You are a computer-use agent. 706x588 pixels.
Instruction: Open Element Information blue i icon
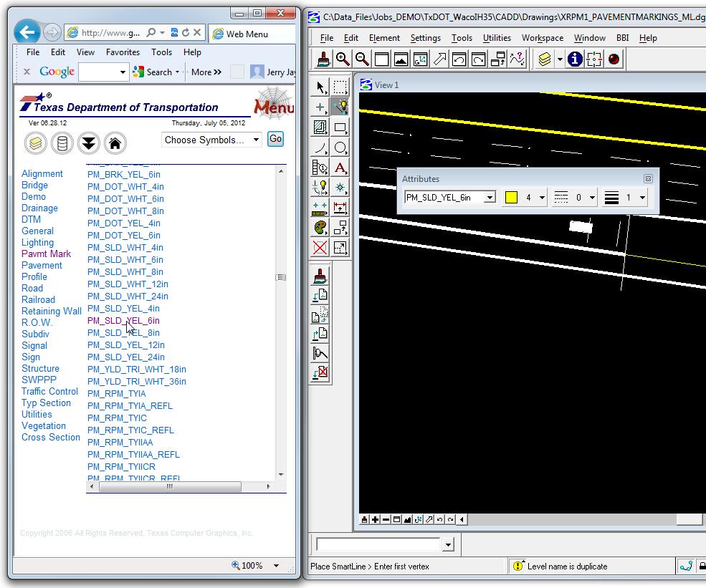tap(575, 59)
